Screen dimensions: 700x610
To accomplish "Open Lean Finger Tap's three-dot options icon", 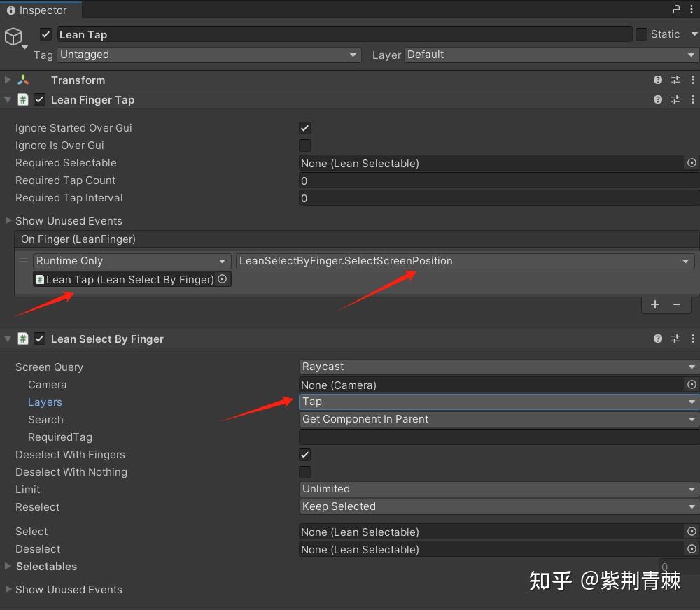I will click(693, 99).
